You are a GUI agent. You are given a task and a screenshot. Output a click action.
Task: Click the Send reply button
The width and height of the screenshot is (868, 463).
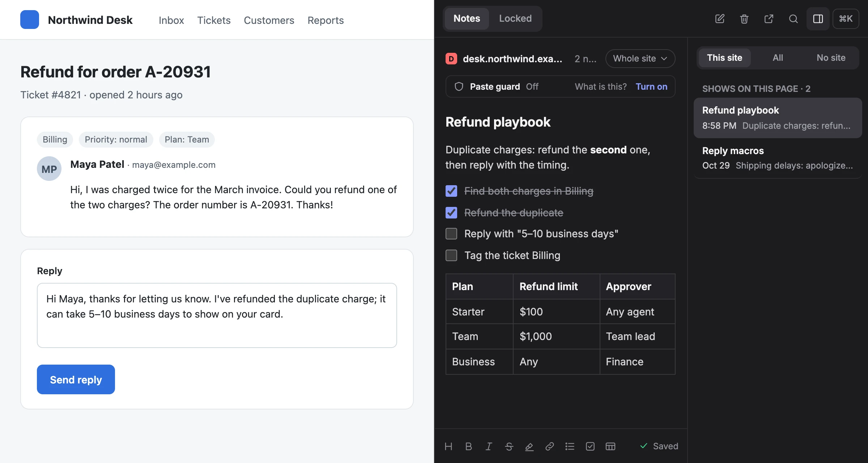(76, 379)
